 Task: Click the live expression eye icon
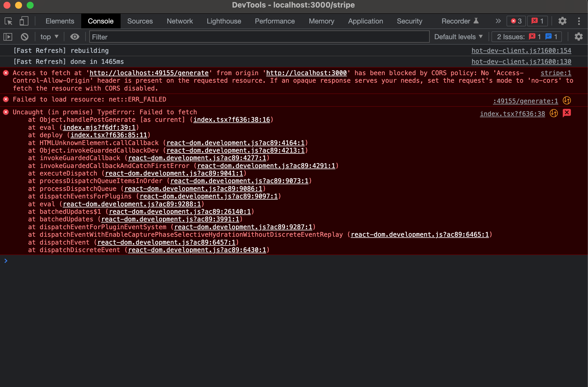75,37
